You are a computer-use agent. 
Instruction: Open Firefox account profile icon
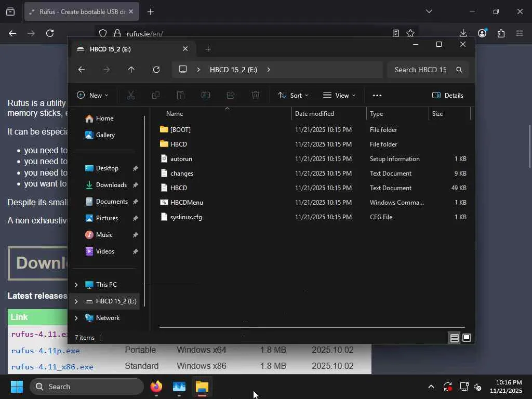[x=482, y=33]
